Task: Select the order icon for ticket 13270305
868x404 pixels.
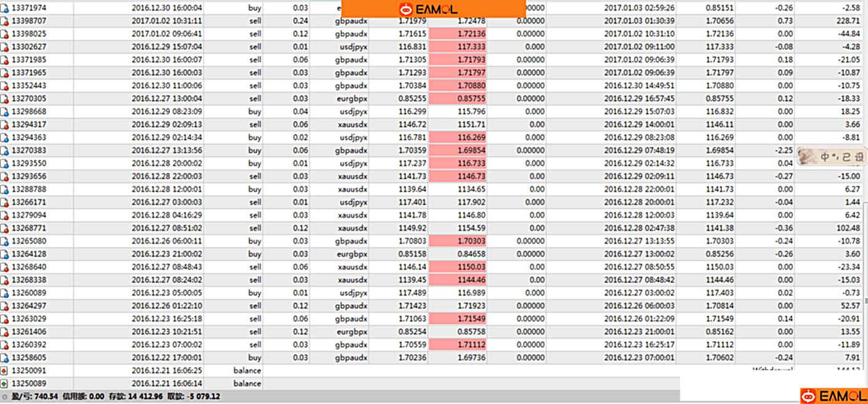Action: click(4, 99)
